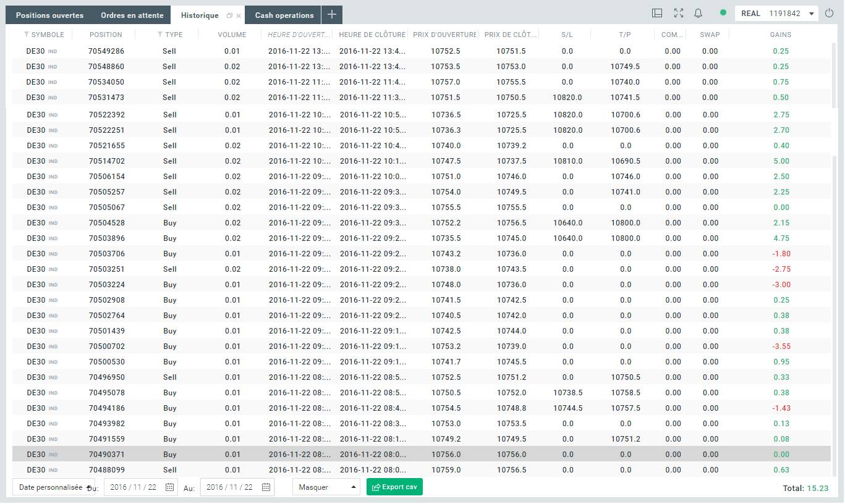Screen dimensions: 845x504
Task: Click the Export csv button
Action: pyautogui.click(x=394, y=487)
